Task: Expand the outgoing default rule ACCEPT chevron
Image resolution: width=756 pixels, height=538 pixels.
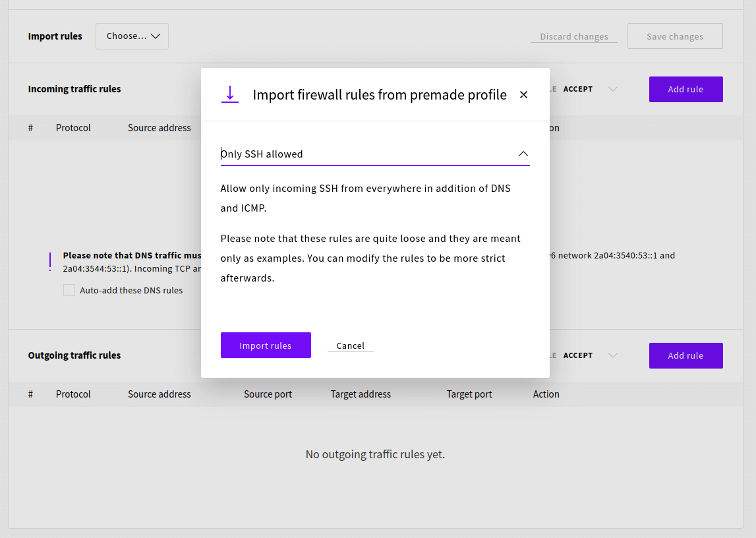Action: [x=612, y=355]
